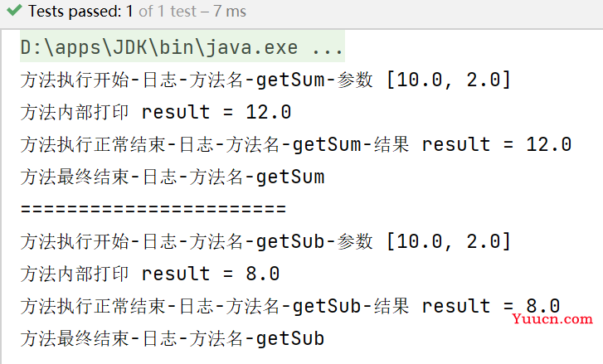
Task: Click the final-end getSum log line
Action: [x=172, y=177]
